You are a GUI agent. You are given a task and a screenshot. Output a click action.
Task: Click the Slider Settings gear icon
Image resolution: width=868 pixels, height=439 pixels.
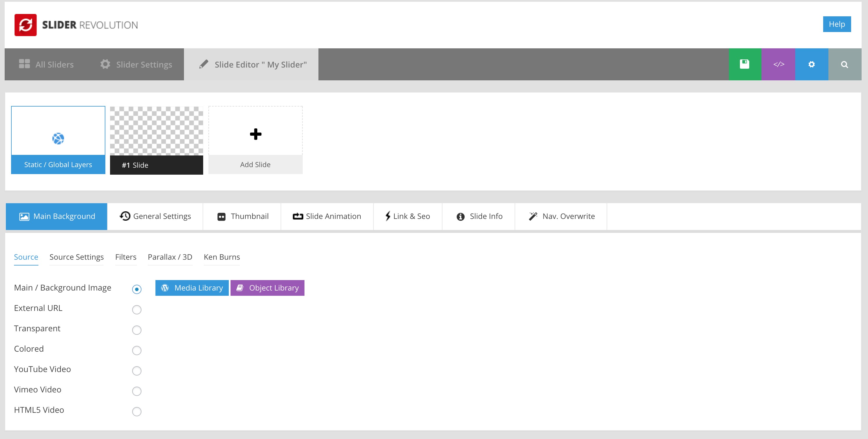tap(105, 64)
